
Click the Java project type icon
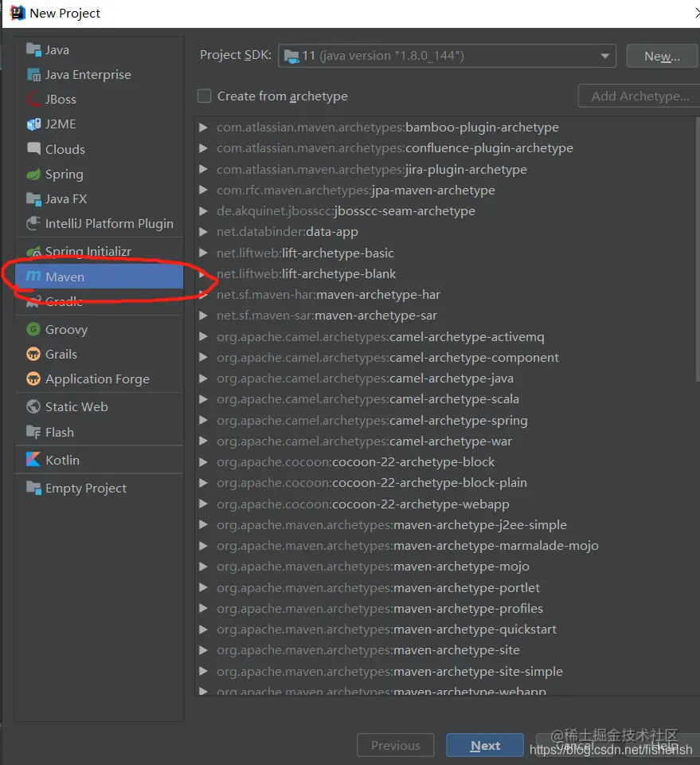click(x=33, y=49)
